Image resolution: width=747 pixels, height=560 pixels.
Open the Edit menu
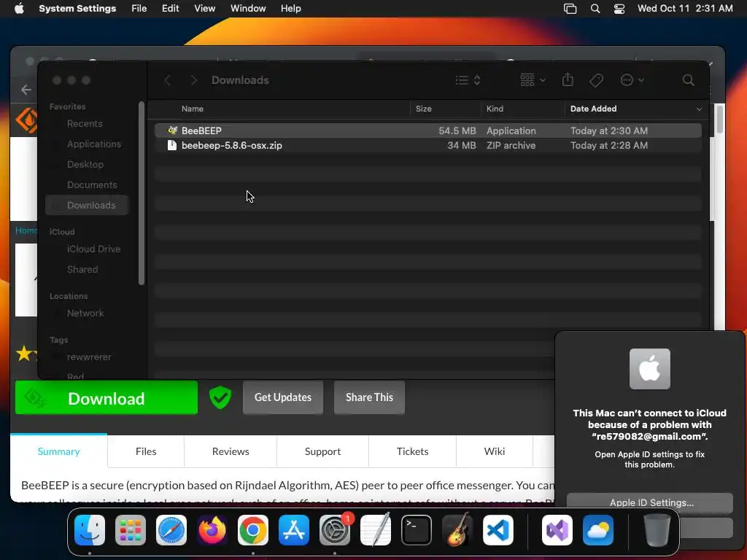click(x=170, y=9)
